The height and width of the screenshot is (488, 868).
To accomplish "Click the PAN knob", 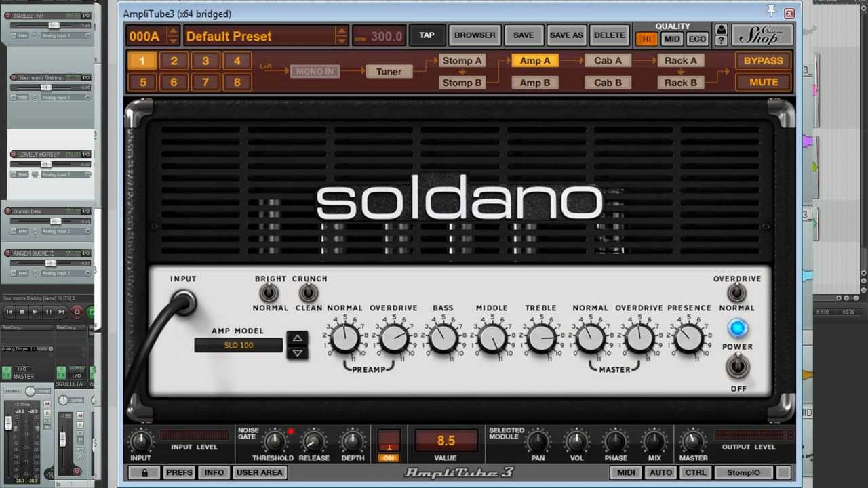I will [x=538, y=441].
